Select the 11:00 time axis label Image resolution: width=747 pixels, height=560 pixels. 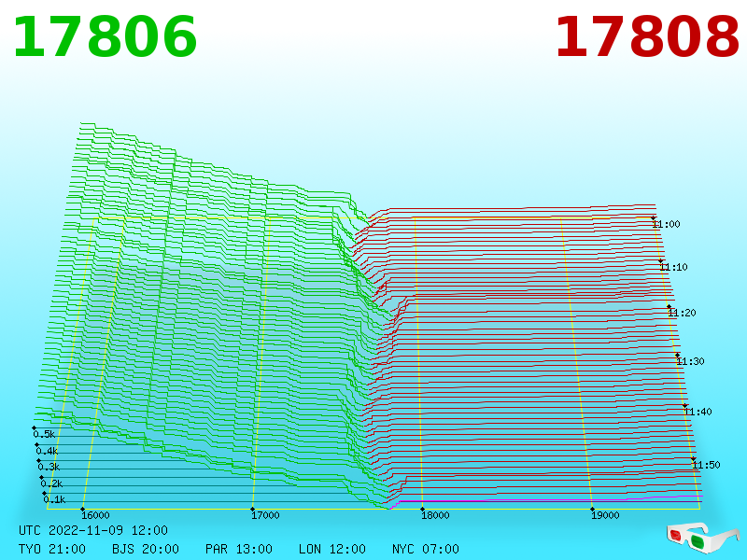(667, 224)
